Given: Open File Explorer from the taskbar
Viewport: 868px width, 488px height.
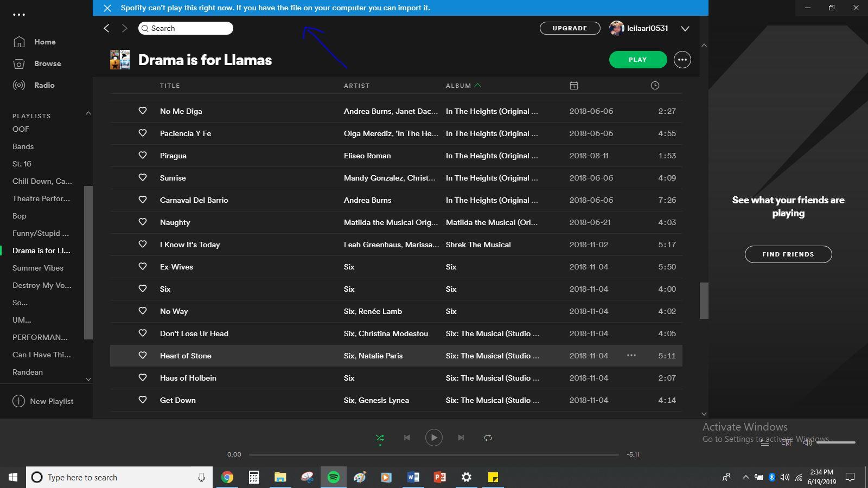Looking at the screenshot, I should pyautogui.click(x=280, y=477).
